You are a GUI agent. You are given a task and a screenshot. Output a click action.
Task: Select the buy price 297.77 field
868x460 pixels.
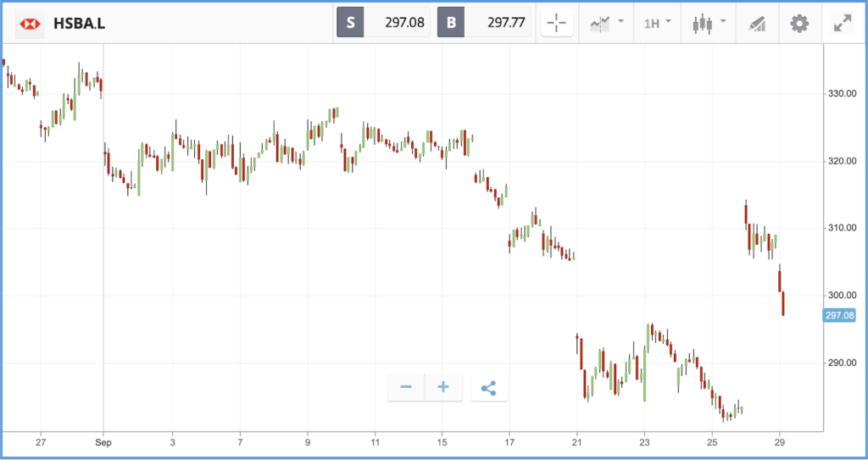497,23
